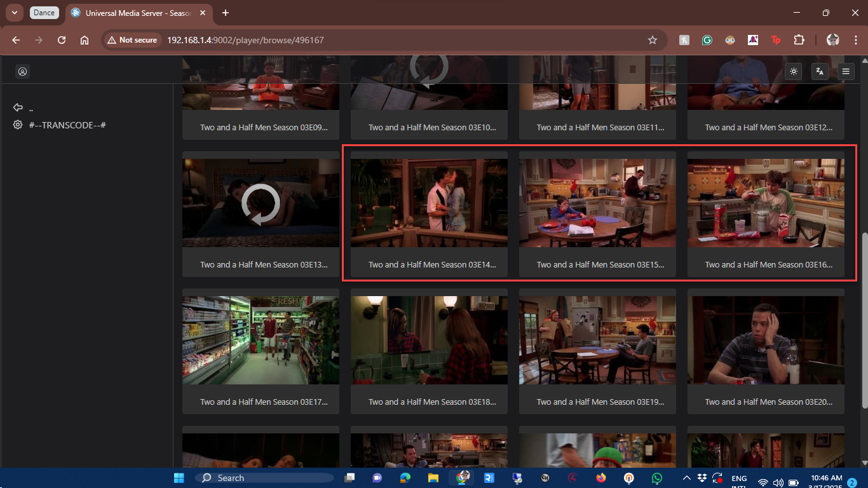Open the Season 03E17 grocery store thumbnail
This screenshot has width=868, height=488.
pos(261,340)
